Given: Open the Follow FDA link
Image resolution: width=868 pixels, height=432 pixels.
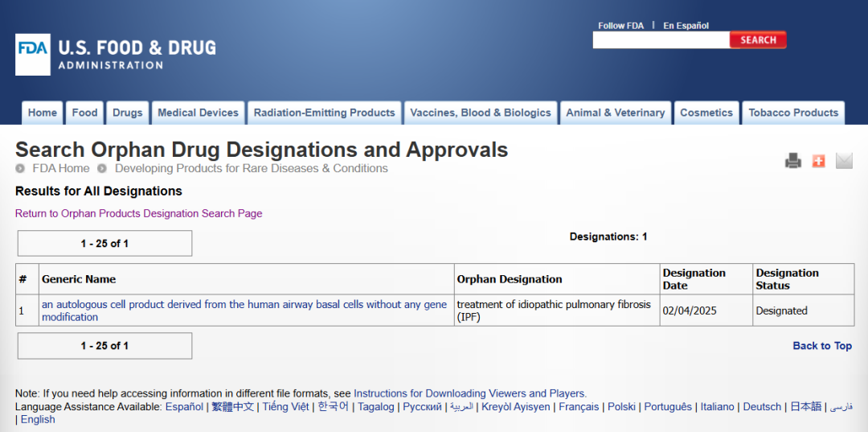Looking at the screenshot, I should coord(620,26).
